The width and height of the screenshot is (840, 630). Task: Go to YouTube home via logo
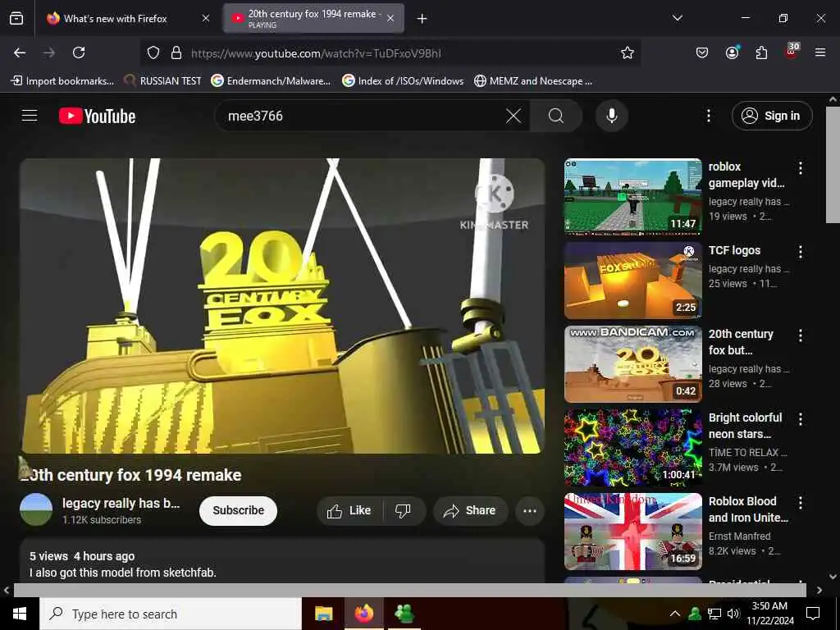pos(97,116)
